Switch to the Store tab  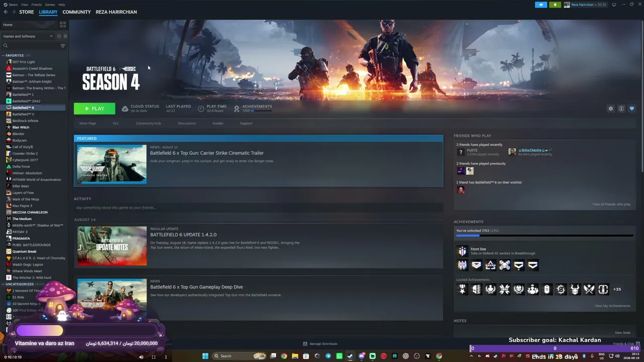27,12
